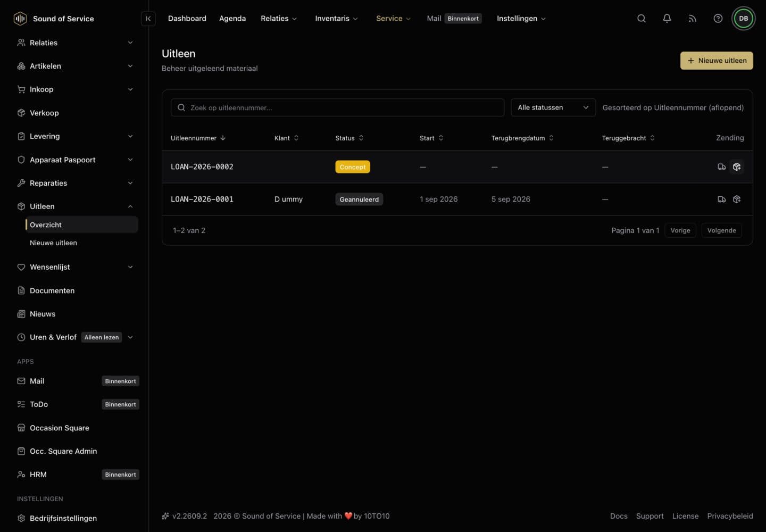Click the truck icon for LOAN-2026-0002
Screen dimensions: 766x532
(x=722, y=167)
